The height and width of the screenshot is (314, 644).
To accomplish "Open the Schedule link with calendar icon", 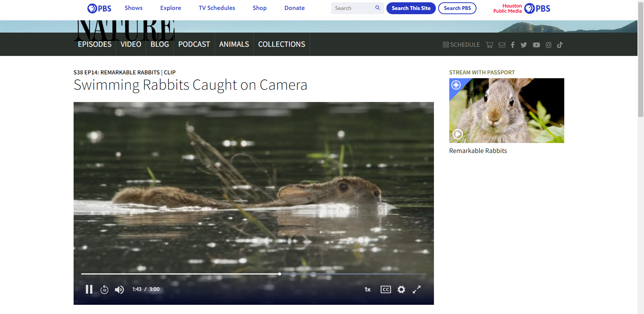I will point(461,45).
